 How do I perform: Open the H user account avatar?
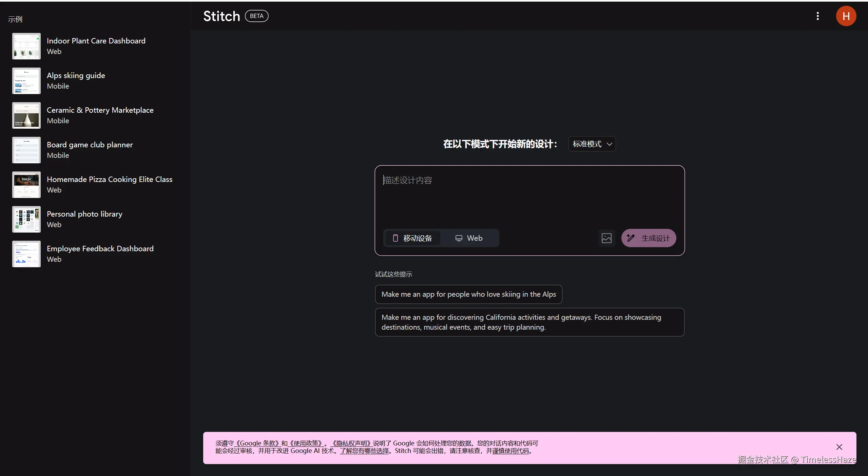846,16
